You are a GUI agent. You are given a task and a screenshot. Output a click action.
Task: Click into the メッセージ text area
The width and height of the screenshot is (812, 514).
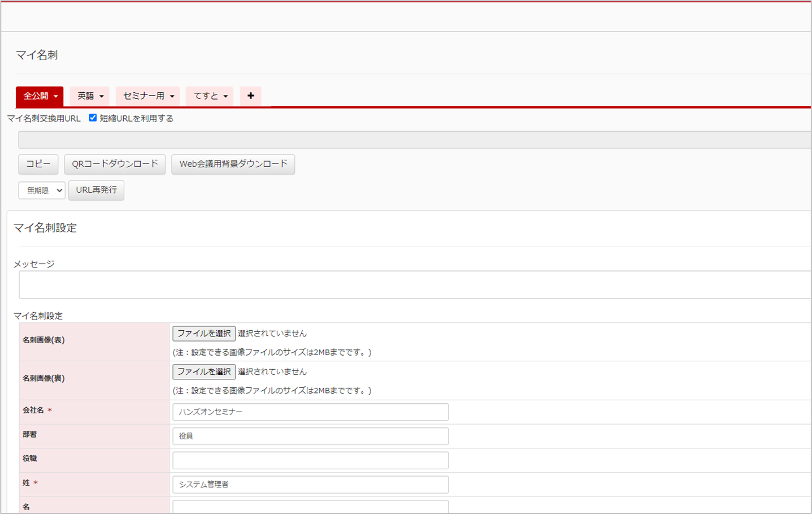[415, 284]
